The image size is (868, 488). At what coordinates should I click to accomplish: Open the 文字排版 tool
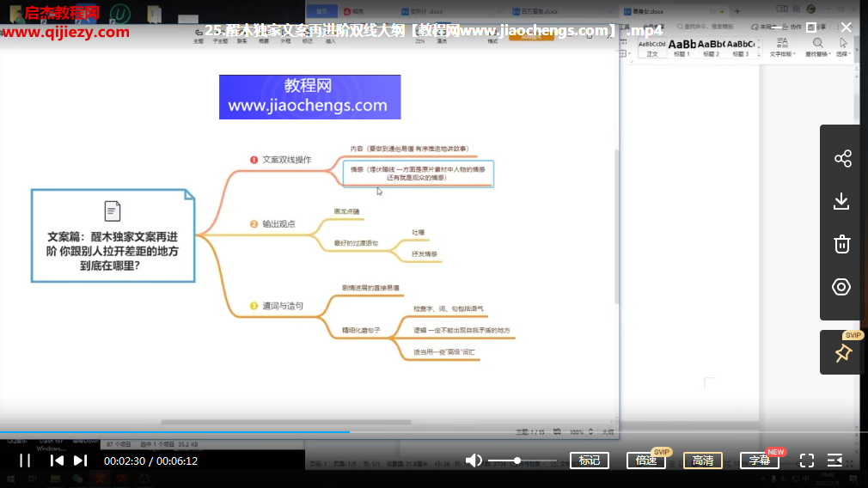click(782, 47)
